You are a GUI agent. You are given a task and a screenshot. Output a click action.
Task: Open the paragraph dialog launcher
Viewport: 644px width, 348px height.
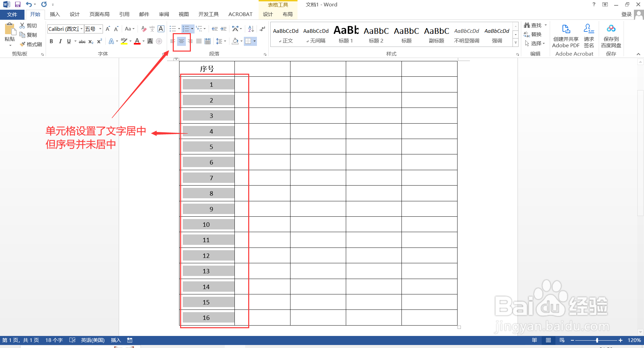(265, 54)
